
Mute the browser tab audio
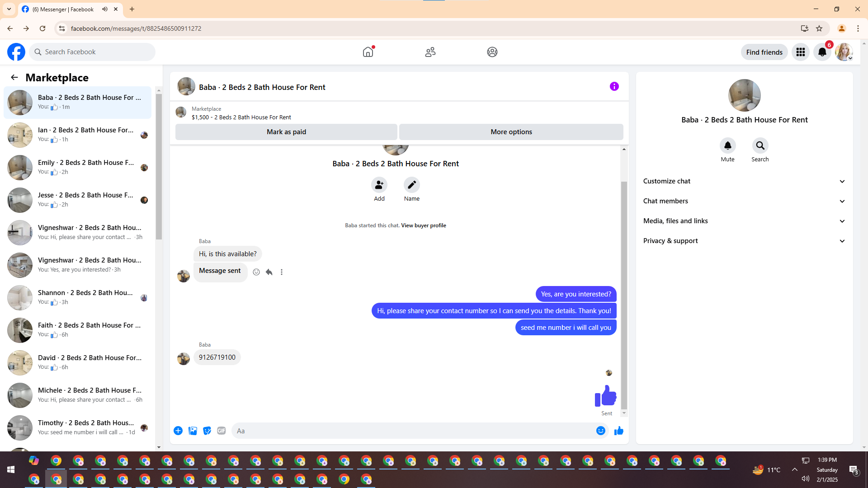point(105,9)
